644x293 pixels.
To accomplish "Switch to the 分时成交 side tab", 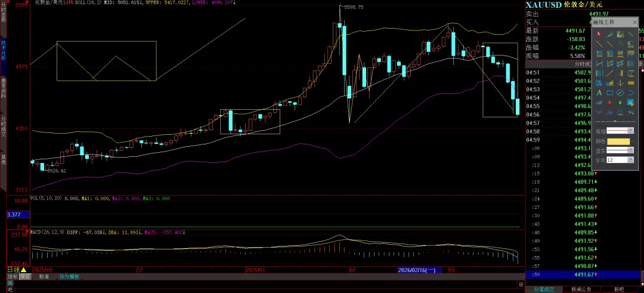I will tap(4, 126).
